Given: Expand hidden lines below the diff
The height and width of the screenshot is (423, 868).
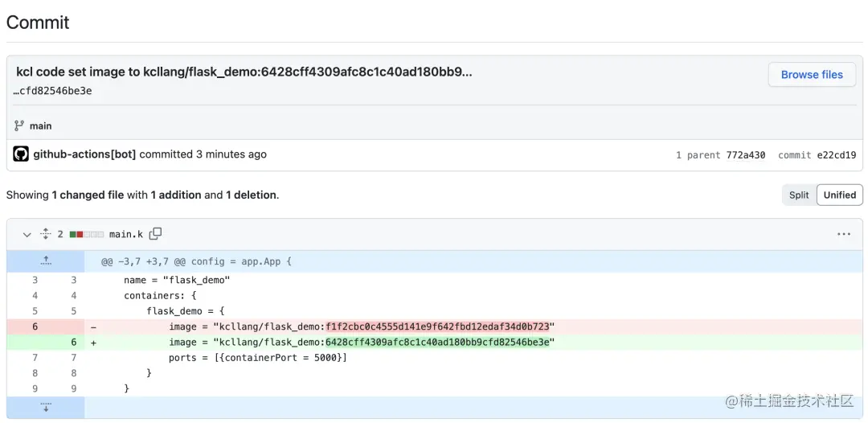Looking at the screenshot, I should 46,407.
